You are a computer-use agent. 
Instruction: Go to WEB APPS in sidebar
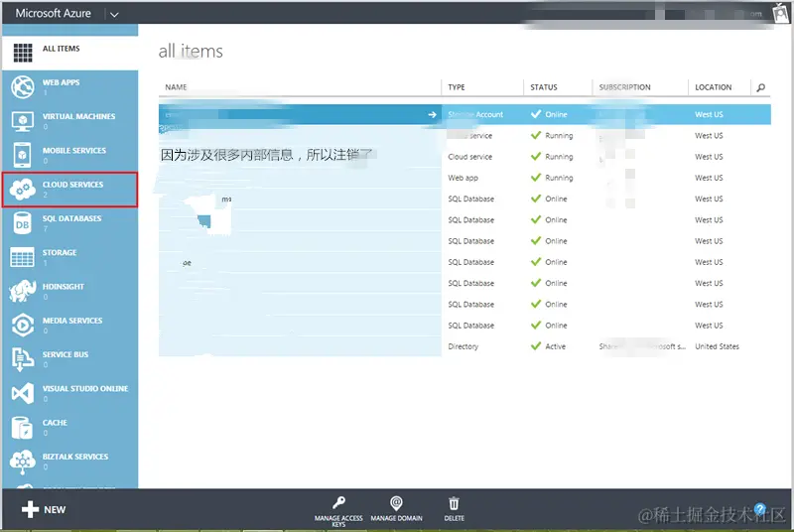pos(61,82)
